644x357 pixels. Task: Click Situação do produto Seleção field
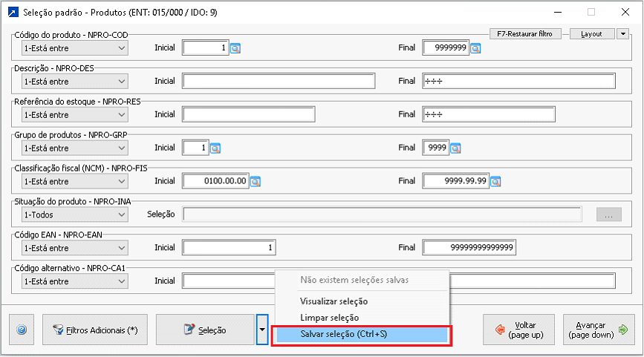pos(383,214)
